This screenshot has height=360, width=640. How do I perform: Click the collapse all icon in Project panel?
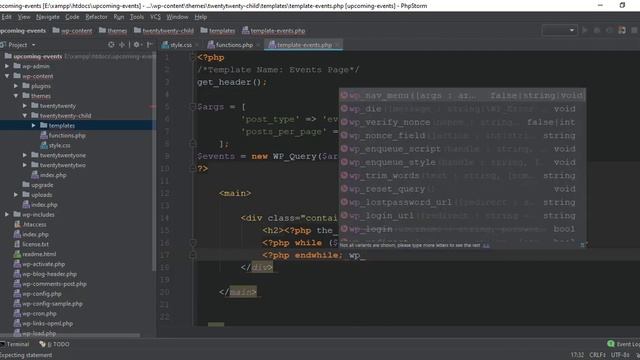[122, 45]
